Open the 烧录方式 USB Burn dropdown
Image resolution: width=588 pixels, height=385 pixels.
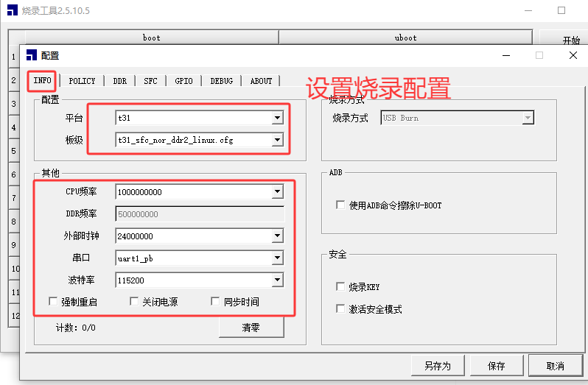(528, 118)
